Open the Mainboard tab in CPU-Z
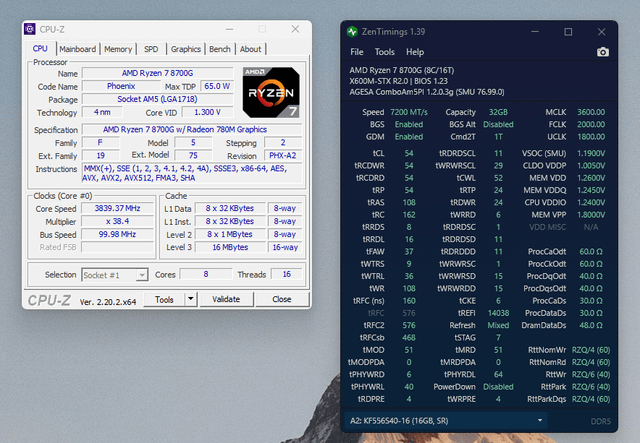This screenshot has width=640, height=443. click(x=78, y=49)
